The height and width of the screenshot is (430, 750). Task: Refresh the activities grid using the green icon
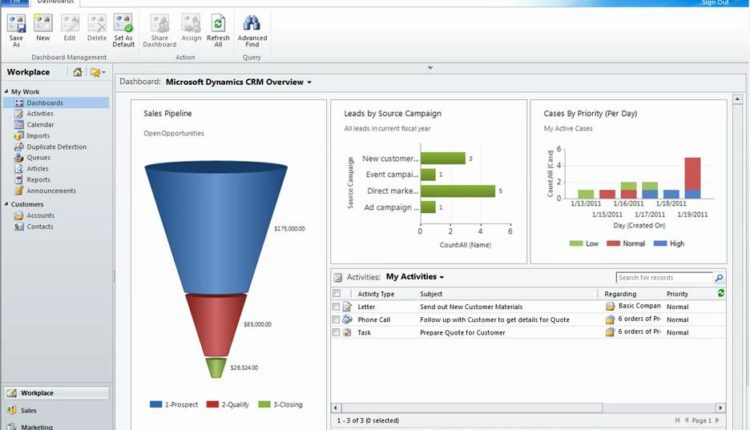[x=722, y=293]
